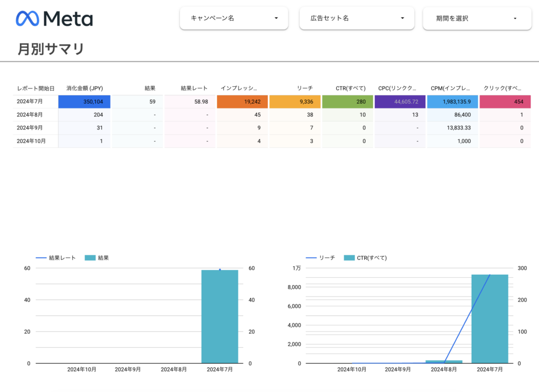Screen dimensions: 539x392
Task: Expand the 広告セット名 dropdown
Action: 357,18
